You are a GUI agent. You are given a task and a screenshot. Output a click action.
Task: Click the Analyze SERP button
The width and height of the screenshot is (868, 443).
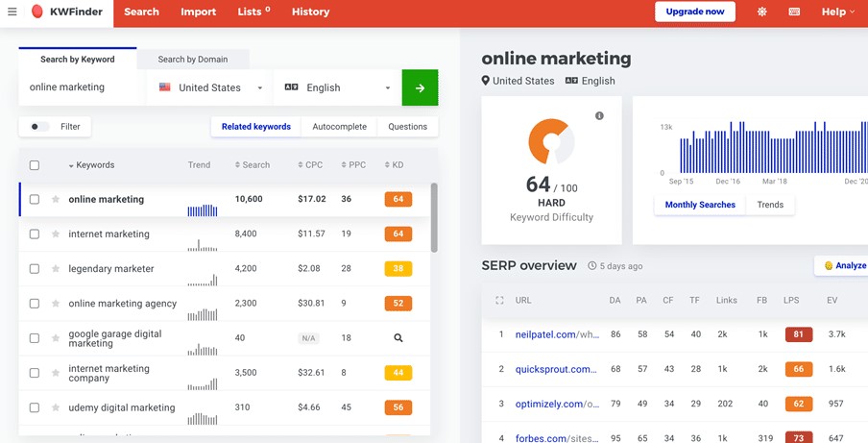tap(841, 266)
